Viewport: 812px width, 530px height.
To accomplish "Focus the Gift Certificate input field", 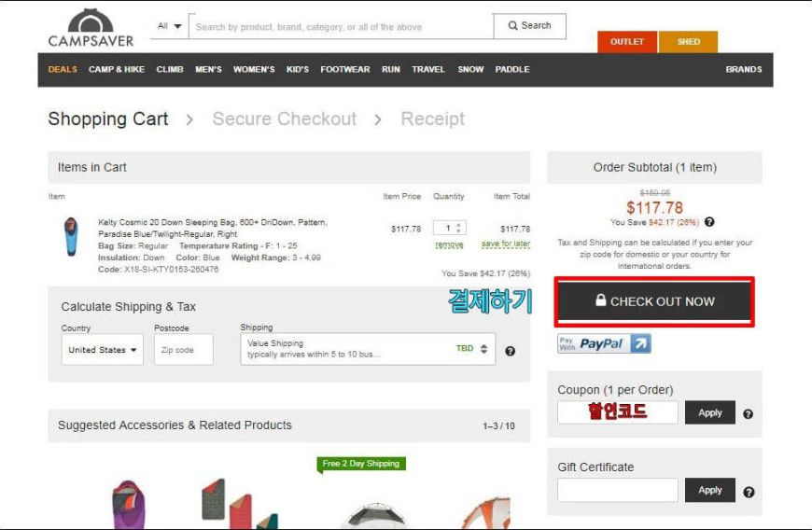I will (x=617, y=490).
